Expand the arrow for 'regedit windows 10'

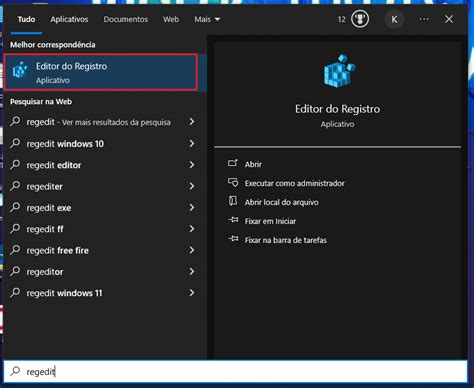(x=192, y=143)
